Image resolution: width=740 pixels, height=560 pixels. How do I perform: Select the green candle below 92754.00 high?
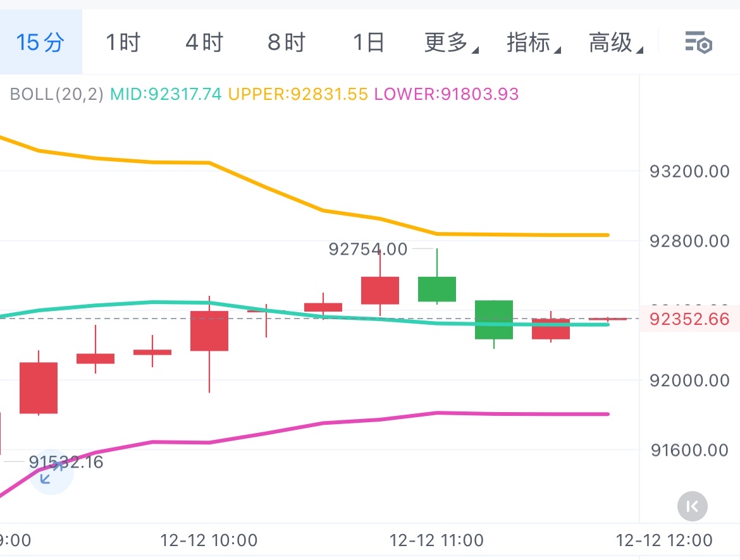pyautogui.click(x=436, y=289)
